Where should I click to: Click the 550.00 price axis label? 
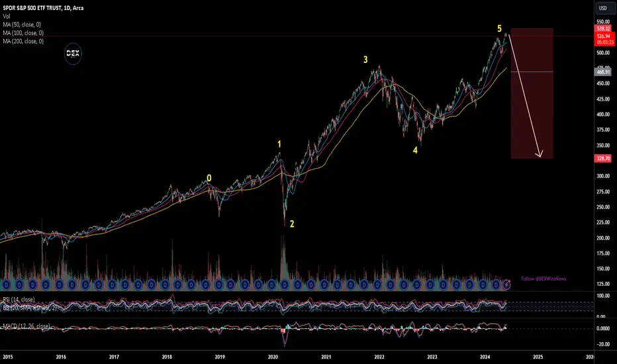tap(603, 22)
